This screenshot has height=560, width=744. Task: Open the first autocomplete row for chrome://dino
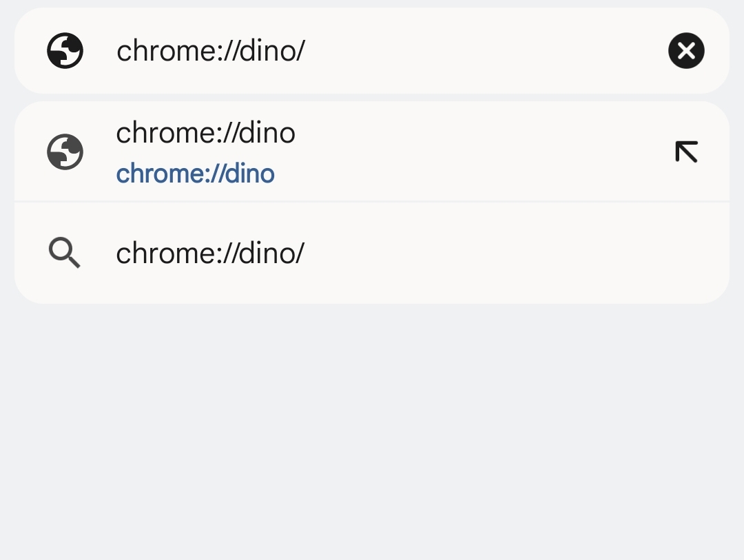pos(372,152)
